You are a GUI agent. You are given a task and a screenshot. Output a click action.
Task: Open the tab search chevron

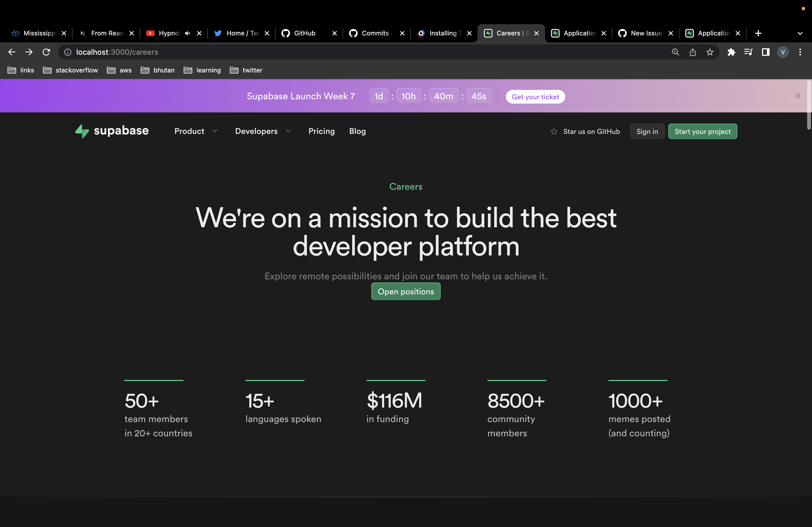click(800, 33)
